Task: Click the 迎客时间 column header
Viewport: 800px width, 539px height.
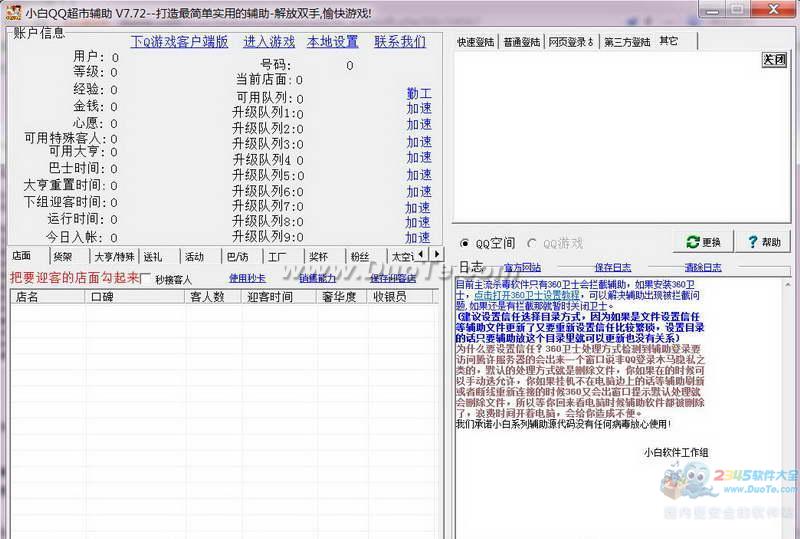Action: (x=279, y=297)
